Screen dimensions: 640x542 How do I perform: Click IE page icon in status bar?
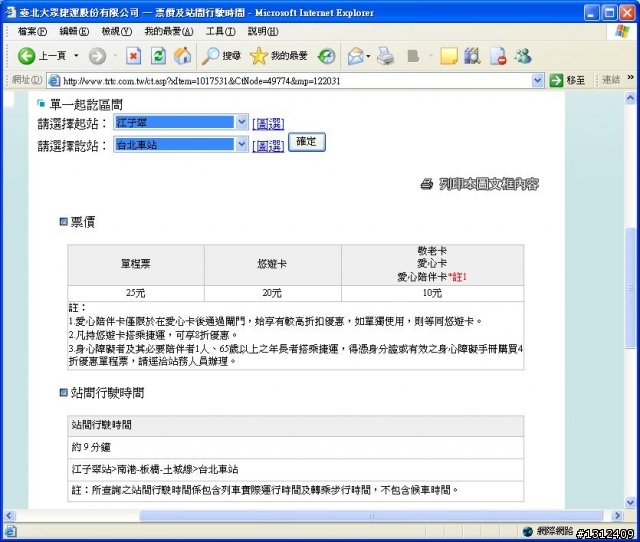pos(10,531)
